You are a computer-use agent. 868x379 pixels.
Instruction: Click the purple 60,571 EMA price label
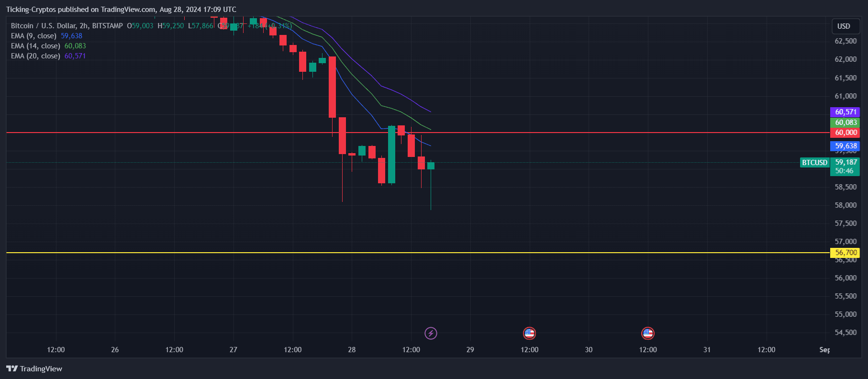(x=845, y=112)
